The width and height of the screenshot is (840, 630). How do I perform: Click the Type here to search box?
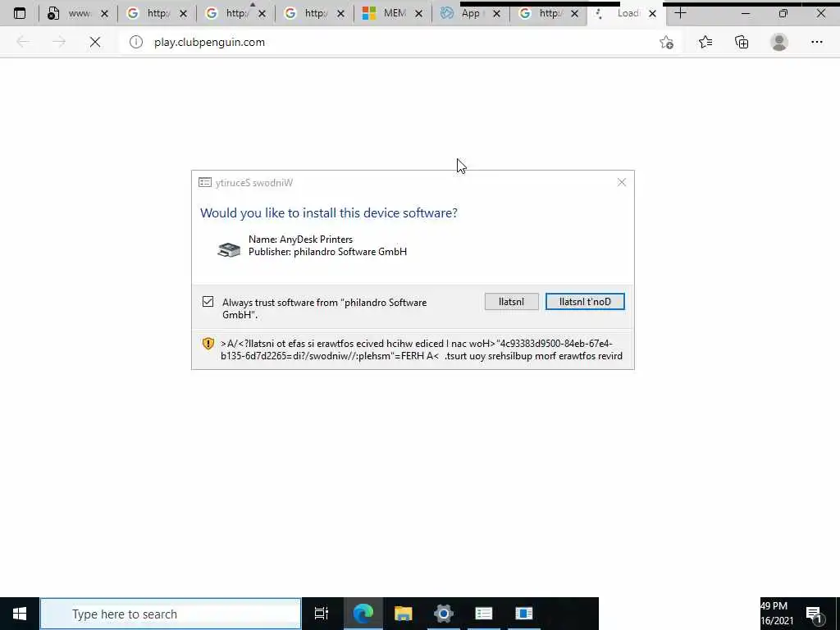click(171, 614)
